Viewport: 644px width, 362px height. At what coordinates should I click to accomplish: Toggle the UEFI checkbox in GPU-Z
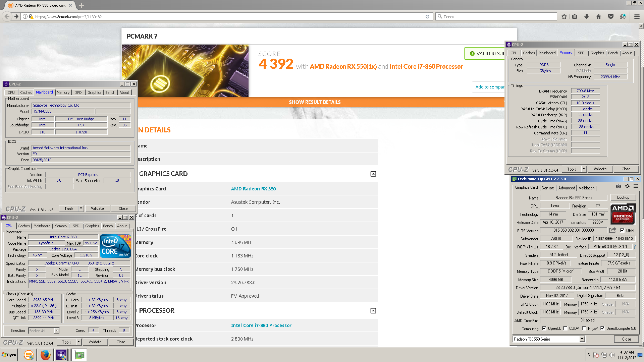coord(622,230)
